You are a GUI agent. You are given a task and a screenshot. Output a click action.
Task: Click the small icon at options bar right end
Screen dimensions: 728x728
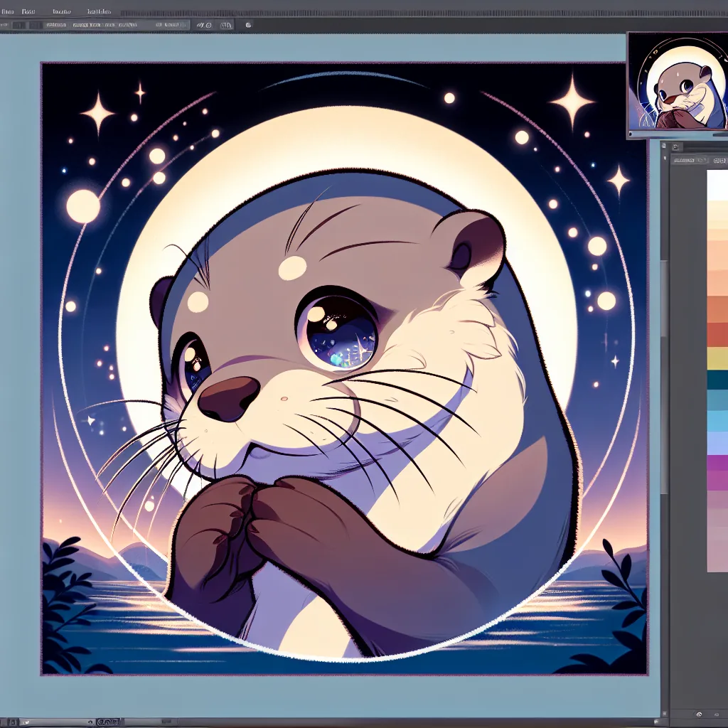248,25
